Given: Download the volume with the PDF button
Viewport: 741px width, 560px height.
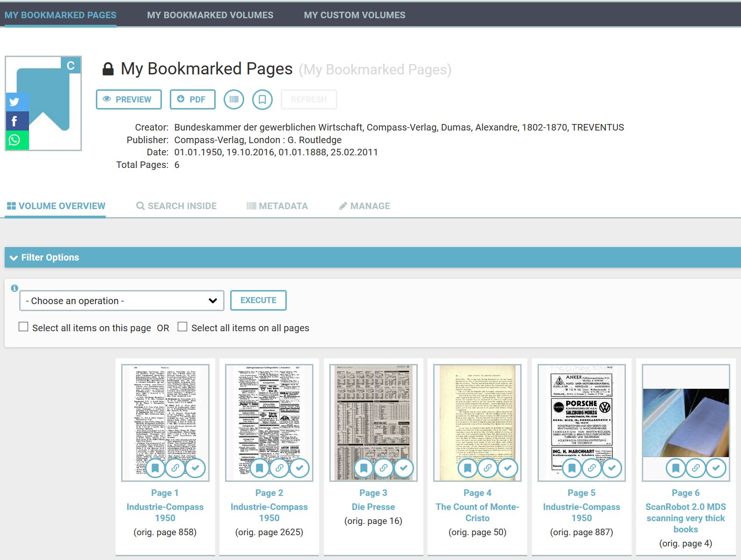Looking at the screenshot, I should tap(192, 100).
